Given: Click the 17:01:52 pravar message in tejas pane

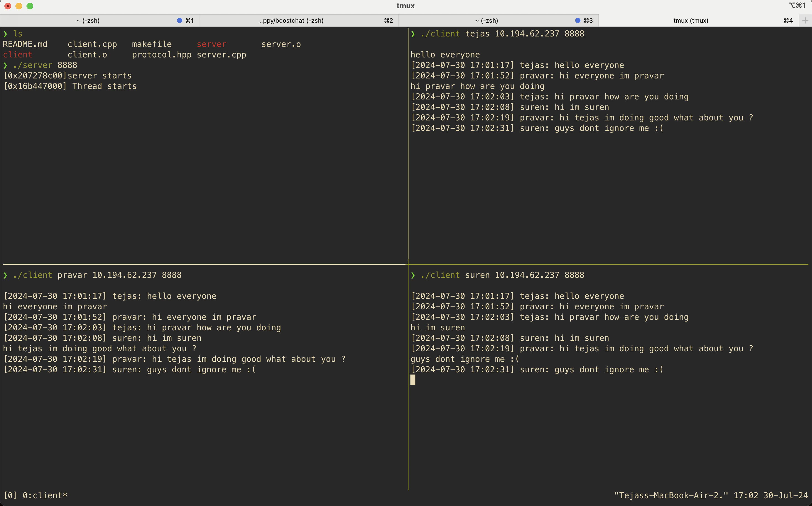Looking at the screenshot, I should click(537, 76).
